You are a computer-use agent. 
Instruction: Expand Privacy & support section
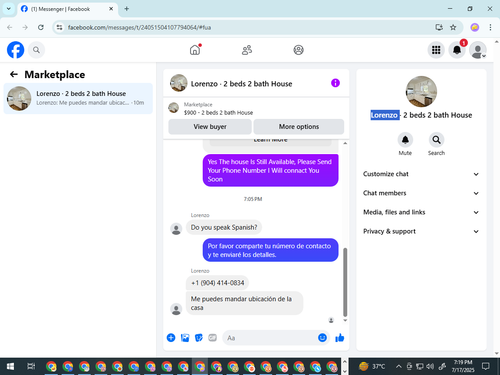click(421, 231)
